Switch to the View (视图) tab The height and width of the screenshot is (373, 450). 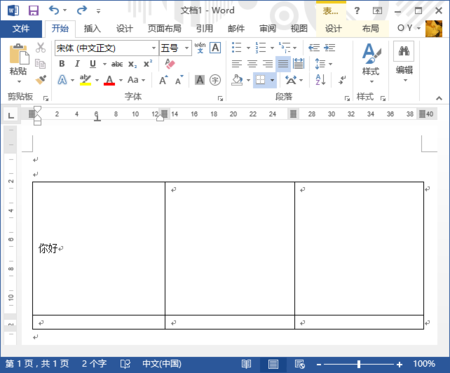coord(299,29)
